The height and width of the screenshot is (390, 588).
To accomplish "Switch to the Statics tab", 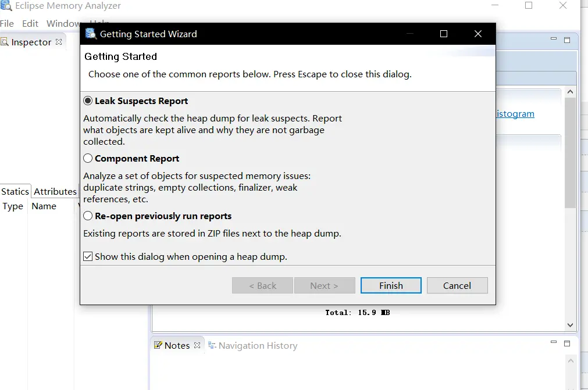I will 15,191.
